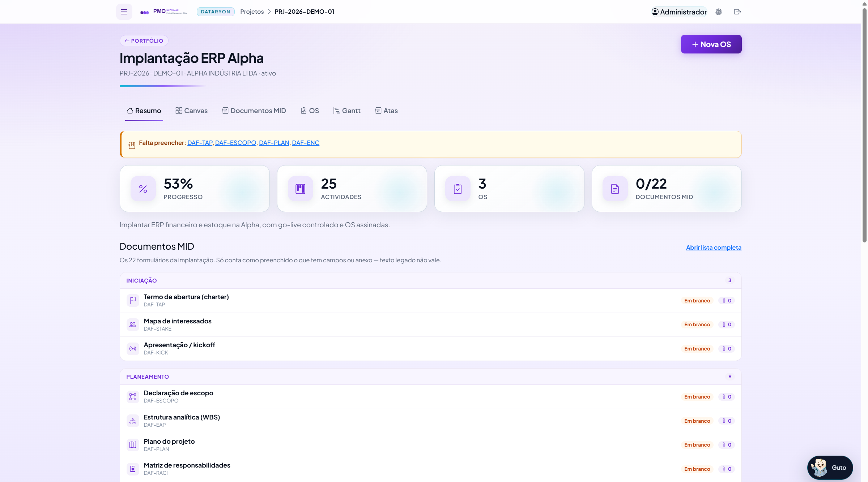Click the people icon for DAF-STAKE

tap(133, 324)
